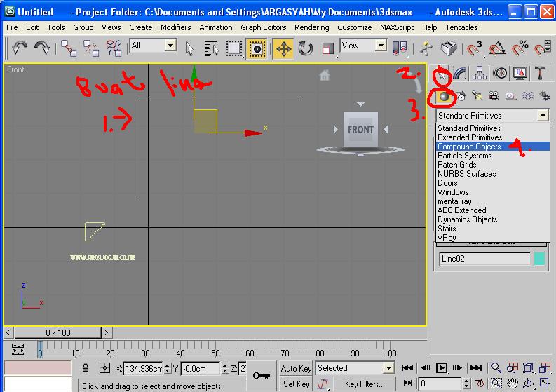Open the Modify panel tab

coord(459,73)
